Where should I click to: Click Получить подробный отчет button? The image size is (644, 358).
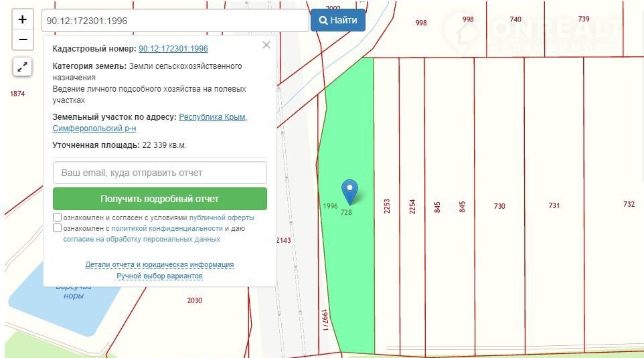point(159,199)
